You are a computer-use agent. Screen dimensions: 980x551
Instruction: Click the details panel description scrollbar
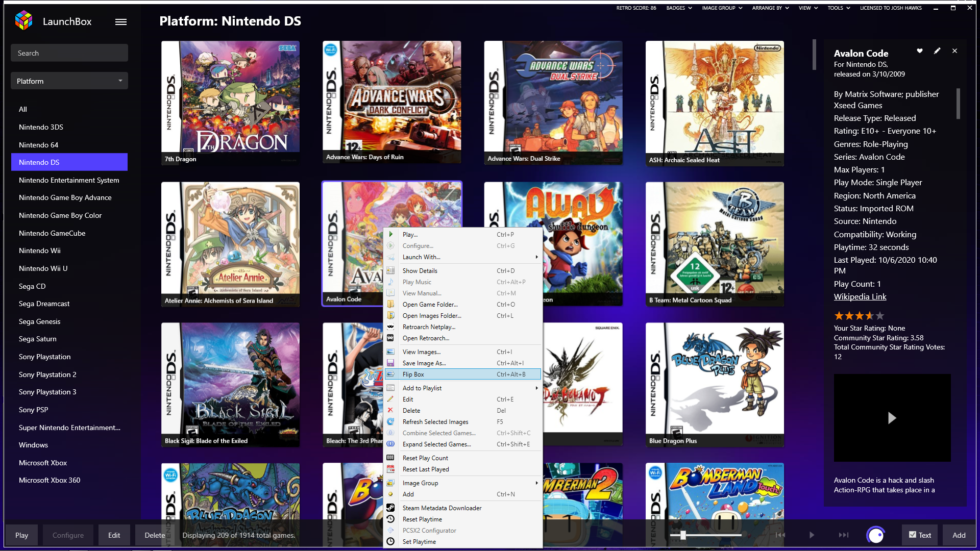958,104
